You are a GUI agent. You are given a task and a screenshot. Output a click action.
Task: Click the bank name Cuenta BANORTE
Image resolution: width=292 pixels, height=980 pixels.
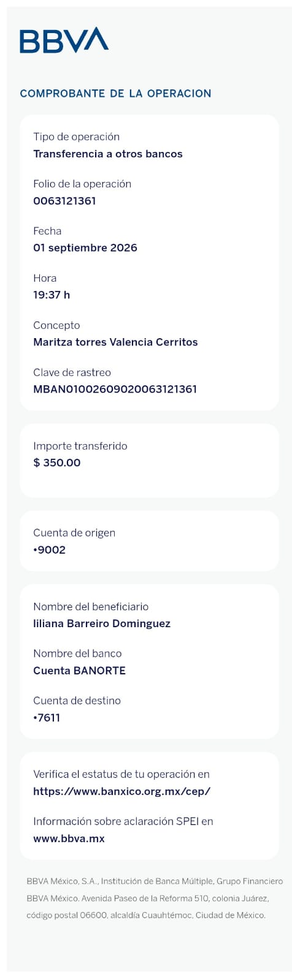click(x=79, y=671)
